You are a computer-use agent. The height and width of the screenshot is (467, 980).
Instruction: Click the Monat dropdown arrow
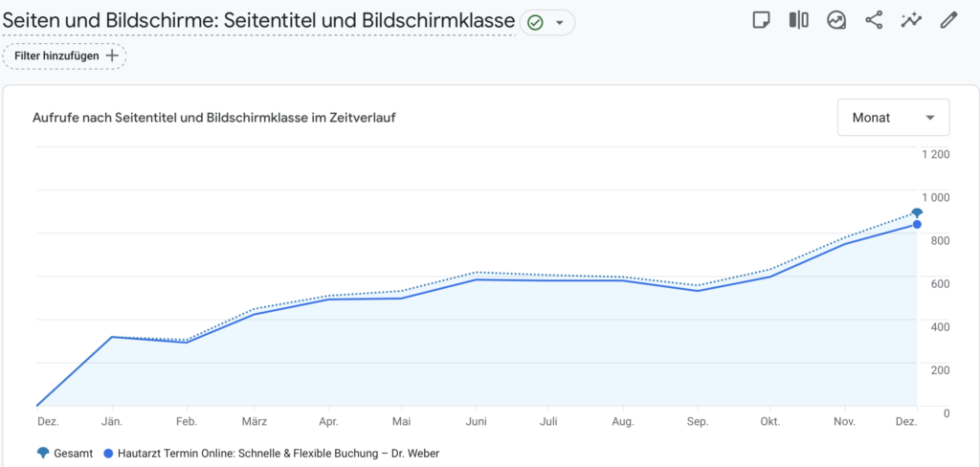coord(929,118)
